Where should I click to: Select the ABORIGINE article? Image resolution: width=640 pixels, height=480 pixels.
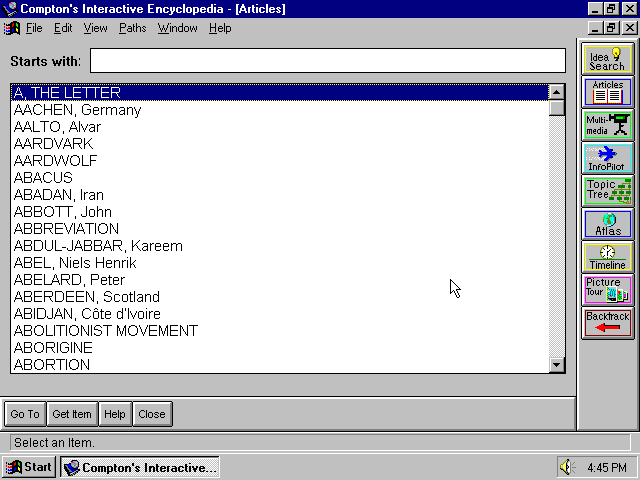280,348
